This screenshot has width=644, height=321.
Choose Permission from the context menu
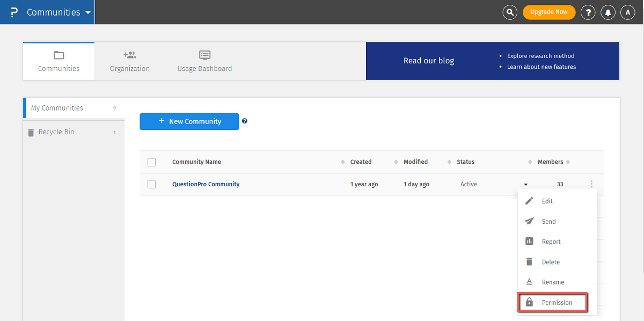point(553,303)
